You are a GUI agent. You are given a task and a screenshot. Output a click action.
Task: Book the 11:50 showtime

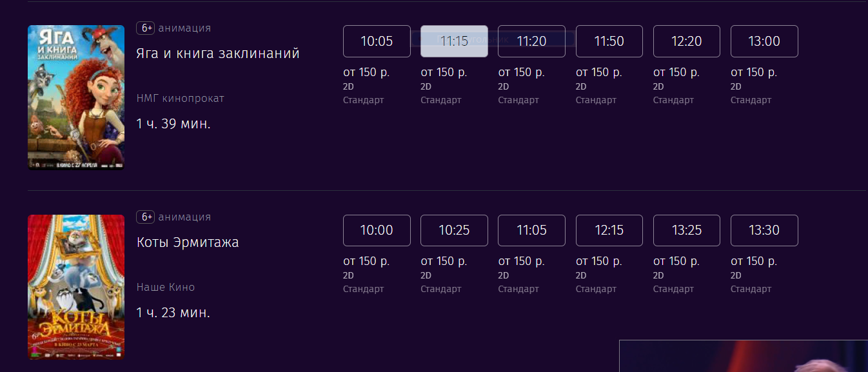pos(609,41)
